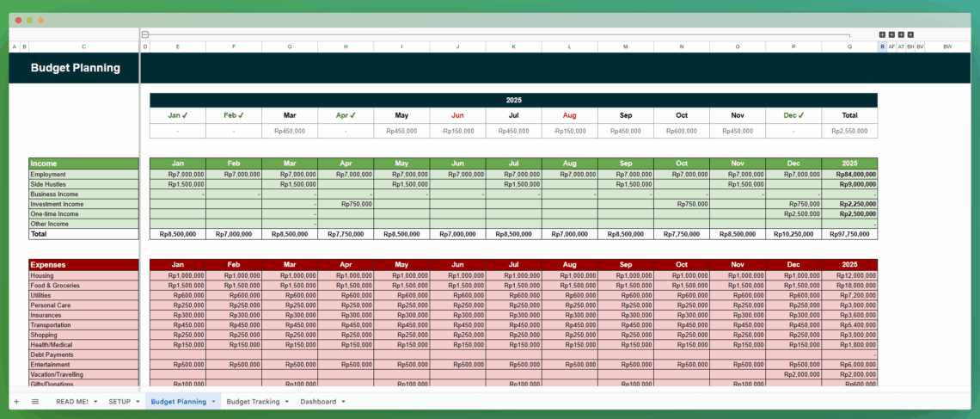Click the Rp2,000,000 Vacation/Travelling December cell
The image size is (980, 419).
click(793, 374)
